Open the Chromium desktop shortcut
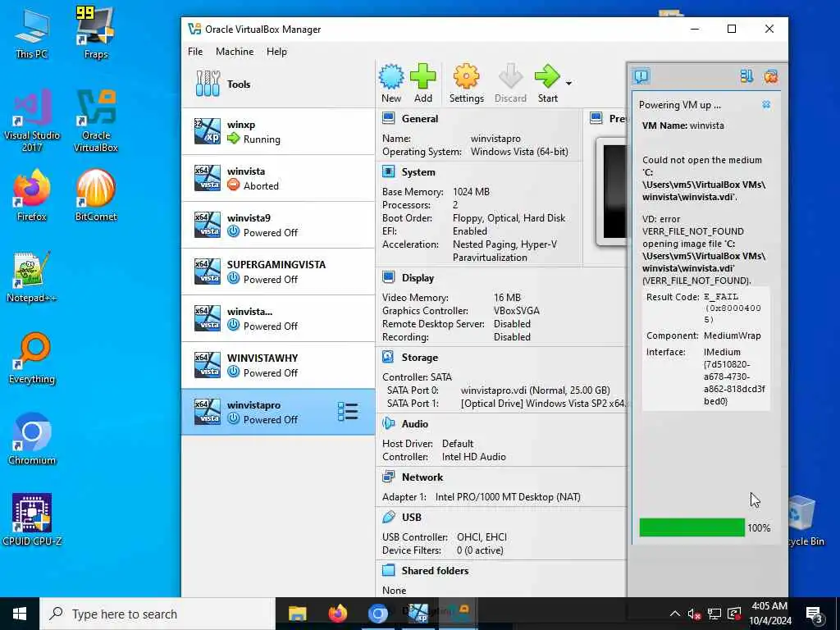The height and width of the screenshot is (630, 840). click(32, 438)
